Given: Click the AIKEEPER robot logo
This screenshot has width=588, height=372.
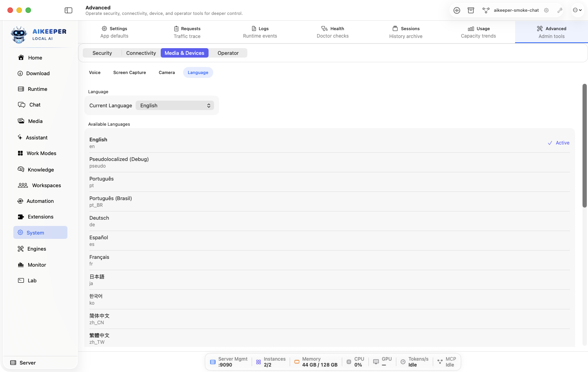Looking at the screenshot, I should tap(19, 34).
